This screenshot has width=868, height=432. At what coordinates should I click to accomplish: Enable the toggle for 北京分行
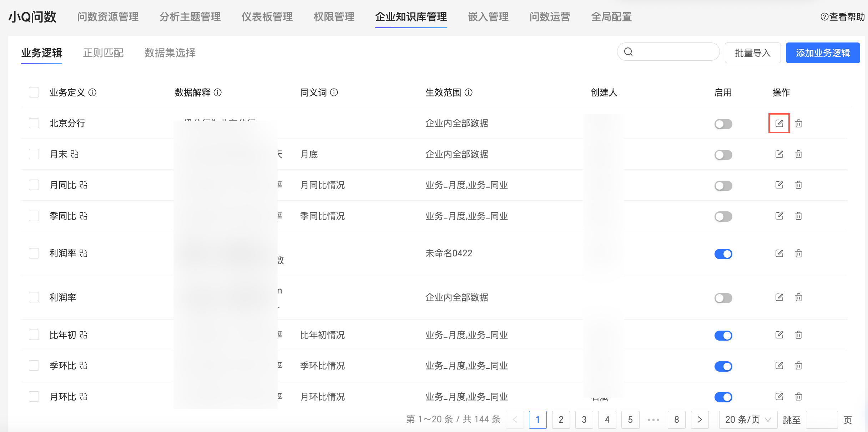[723, 124]
